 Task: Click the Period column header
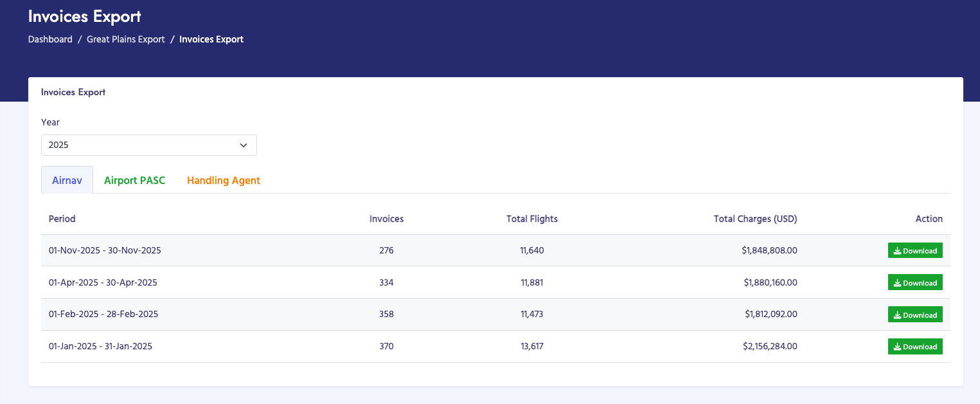(62, 219)
